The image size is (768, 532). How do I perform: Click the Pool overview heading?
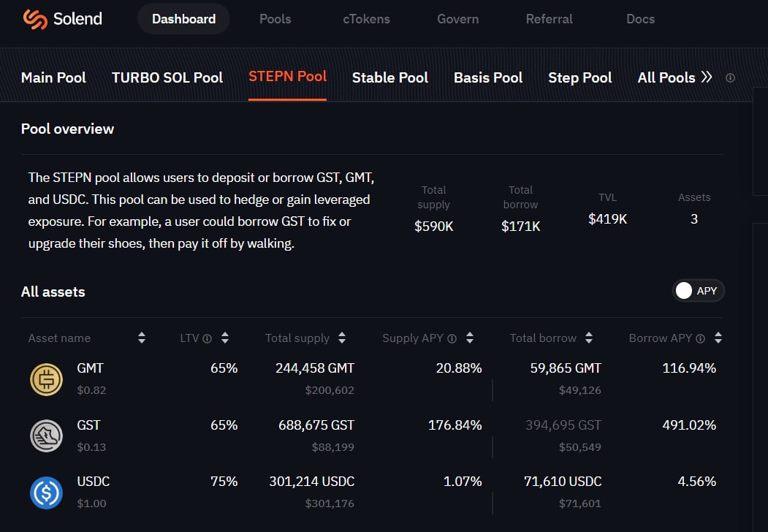pos(67,129)
